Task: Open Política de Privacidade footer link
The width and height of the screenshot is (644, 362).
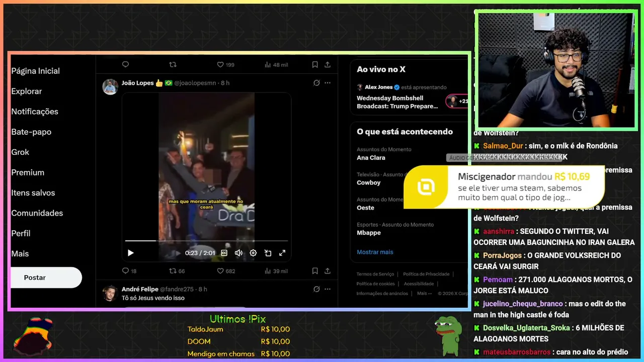Action: [x=426, y=274]
